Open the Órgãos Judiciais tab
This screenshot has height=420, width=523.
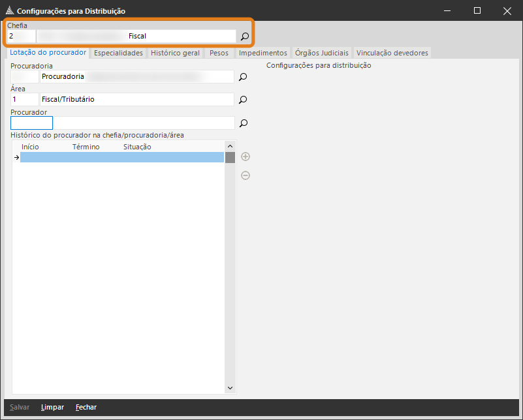coord(322,53)
